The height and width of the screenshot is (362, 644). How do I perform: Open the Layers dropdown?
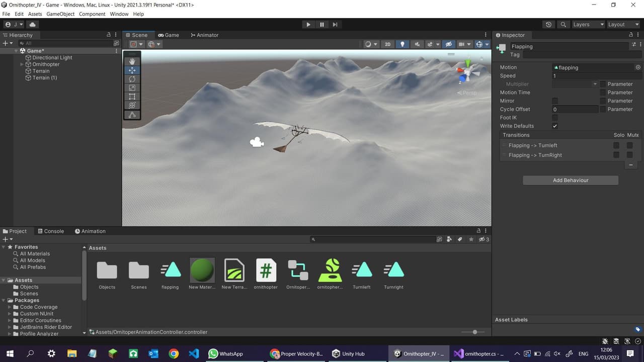click(x=588, y=25)
